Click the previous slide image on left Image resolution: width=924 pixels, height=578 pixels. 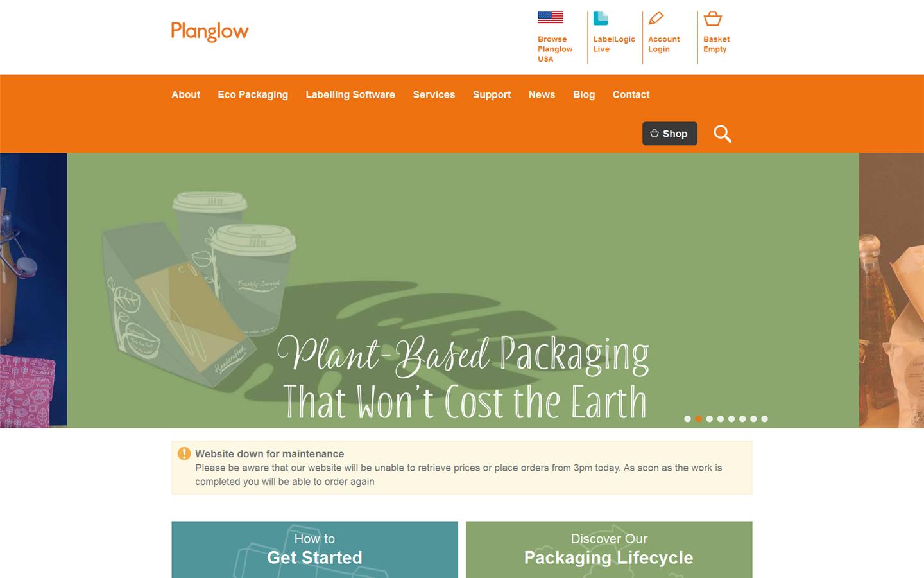(33, 290)
